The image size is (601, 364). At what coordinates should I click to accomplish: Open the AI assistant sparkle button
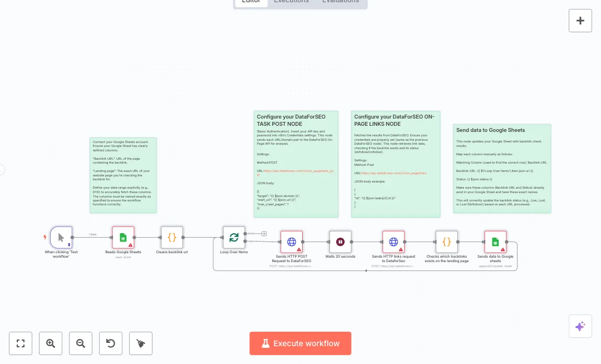pos(580,326)
